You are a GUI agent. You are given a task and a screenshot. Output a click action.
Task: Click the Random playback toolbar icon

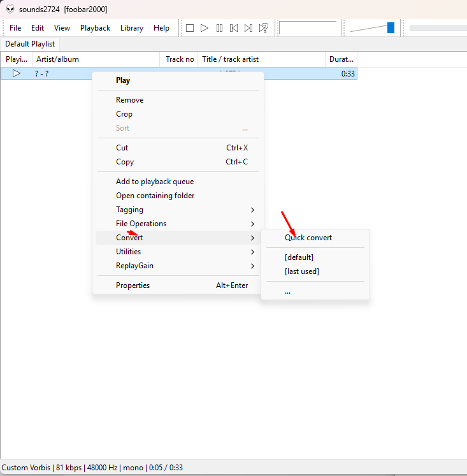click(x=264, y=28)
